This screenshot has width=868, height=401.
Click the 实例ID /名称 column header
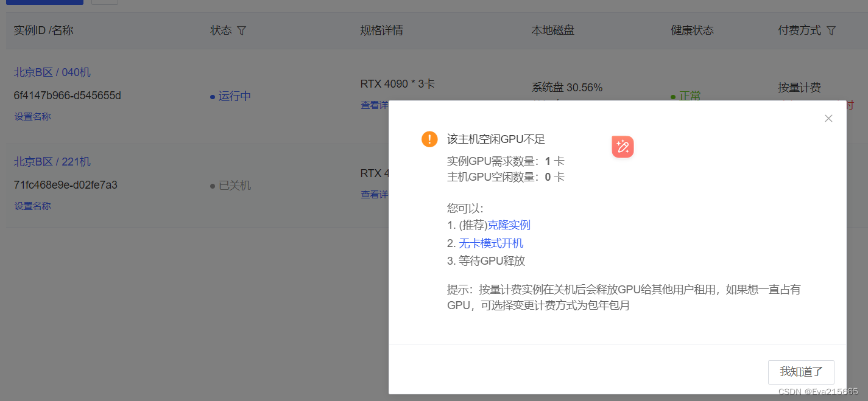pyautogui.click(x=43, y=30)
